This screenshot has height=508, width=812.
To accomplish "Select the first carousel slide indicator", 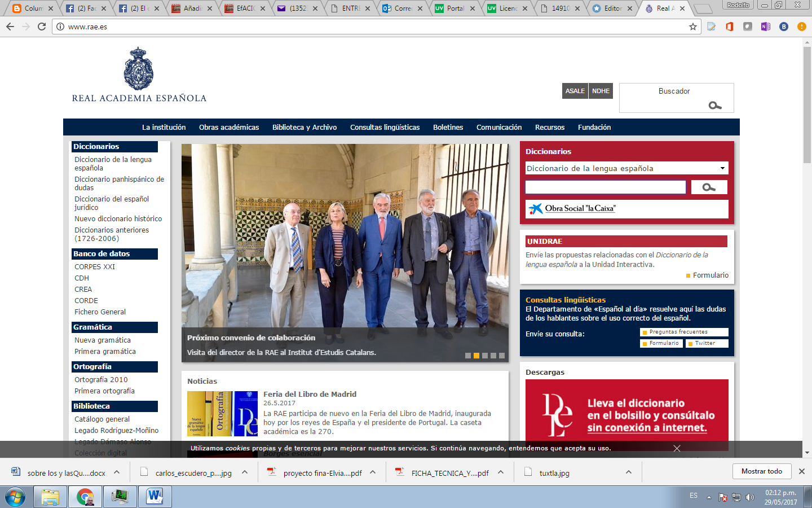I will coord(468,356).
